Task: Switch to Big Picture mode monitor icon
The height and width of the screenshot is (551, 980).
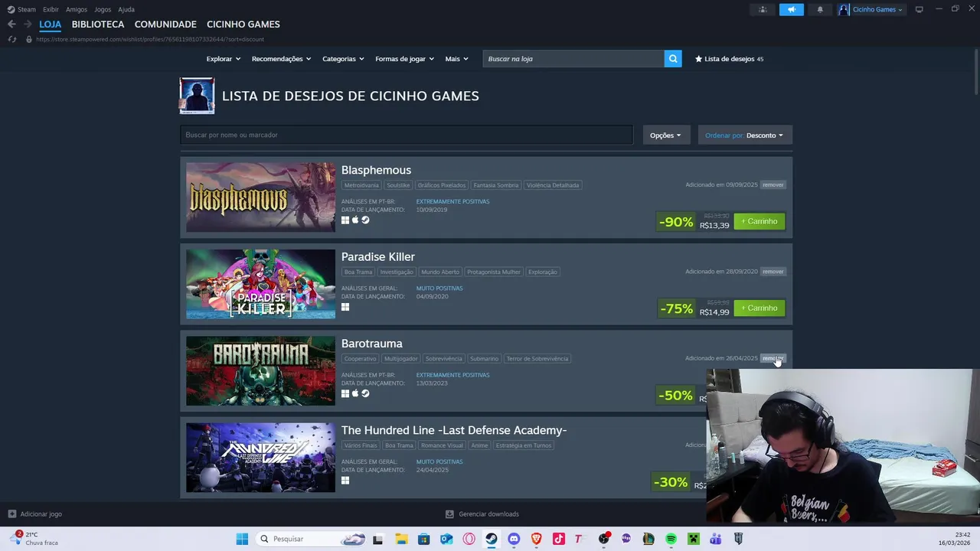Action: (x=919, y=9)
